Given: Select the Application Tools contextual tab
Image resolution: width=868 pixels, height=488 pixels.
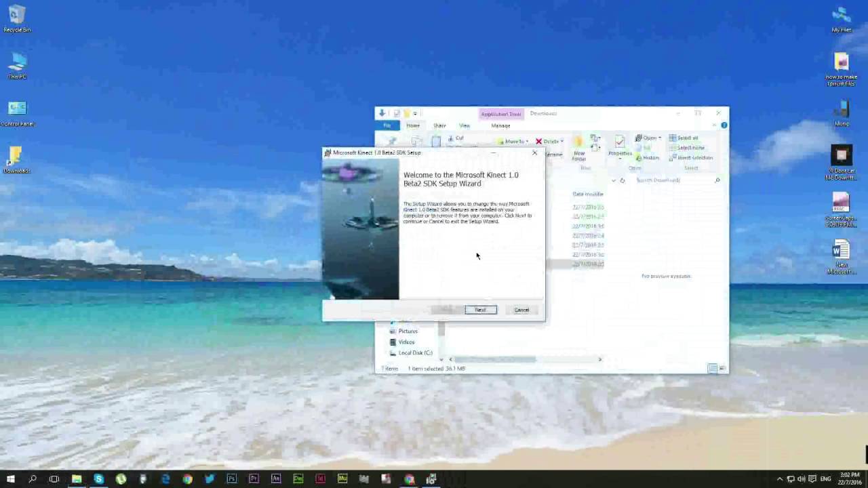Looking at the screenshot, I should pos(501,114).
